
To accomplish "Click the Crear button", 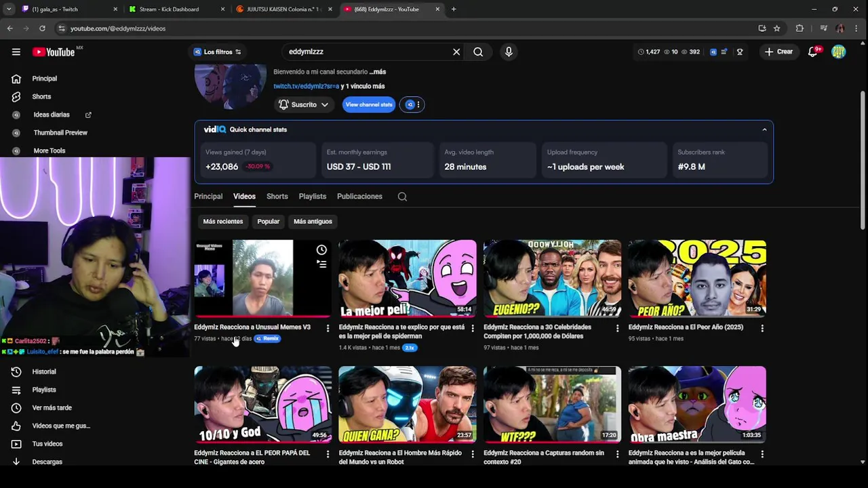I will click(x=778, y=52).
